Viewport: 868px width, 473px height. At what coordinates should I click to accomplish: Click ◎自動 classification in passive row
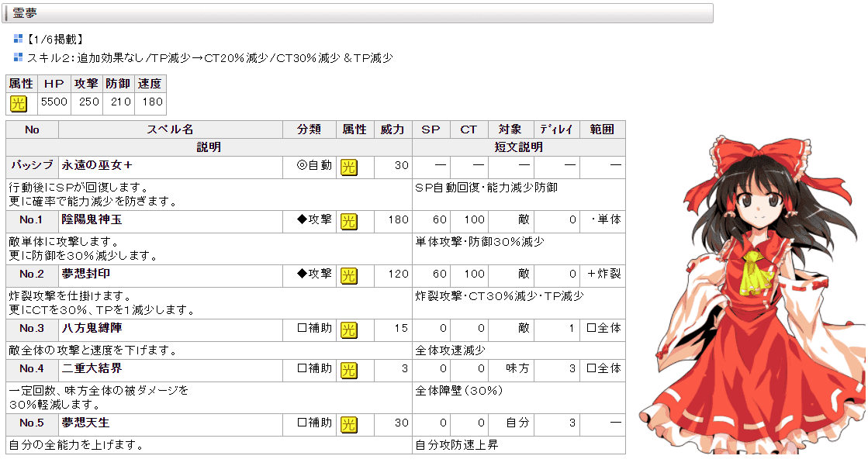coord(314,165)
